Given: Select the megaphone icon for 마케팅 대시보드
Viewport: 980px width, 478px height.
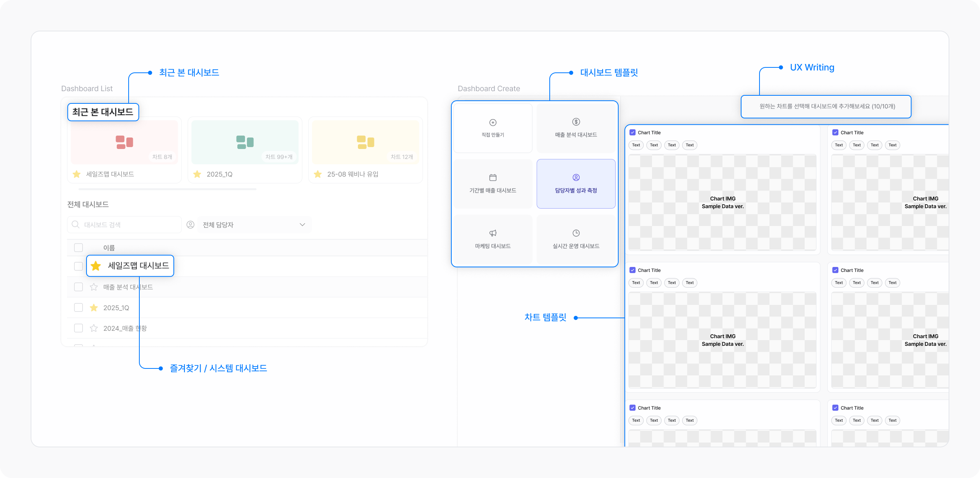Looking at the screenshot, I should pyautogui.click(x=493, y=233).
